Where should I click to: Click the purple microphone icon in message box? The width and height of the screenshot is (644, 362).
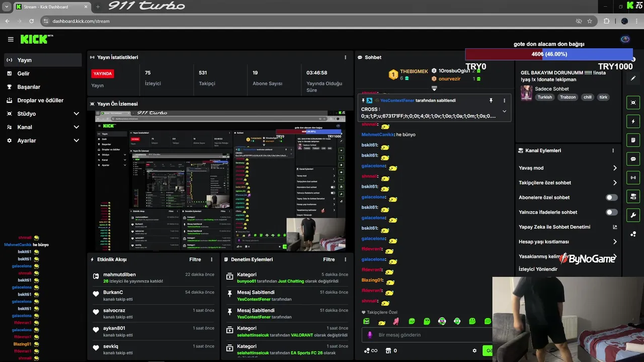pyautogui.click(x=370, y=335)
